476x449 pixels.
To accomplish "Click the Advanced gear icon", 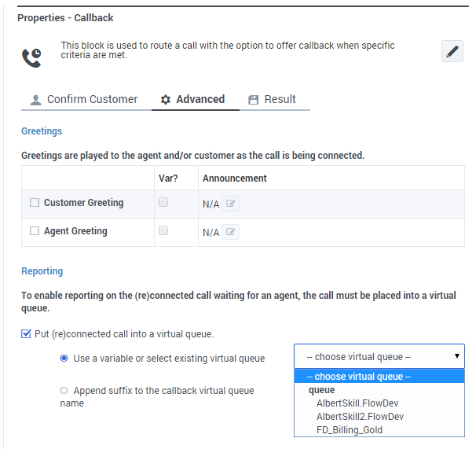I will point(165,100).
